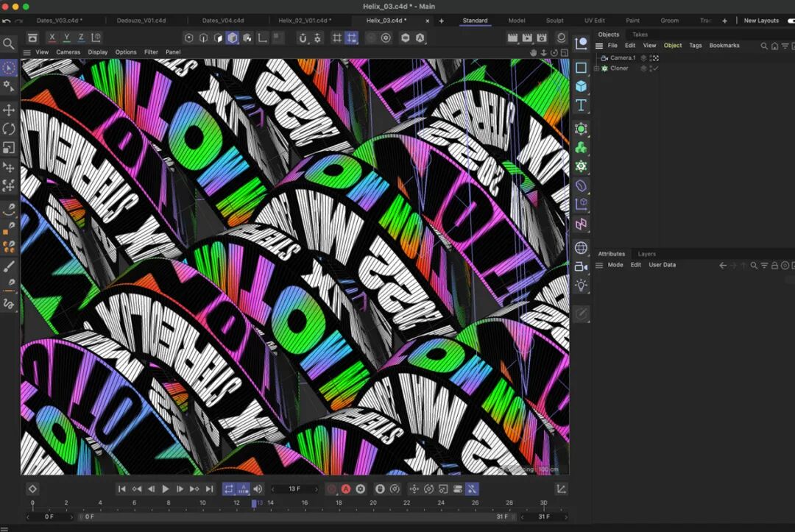Screen dimensions: 795x532
Task: Switch to the Takes tab
Action: [640, 35]
